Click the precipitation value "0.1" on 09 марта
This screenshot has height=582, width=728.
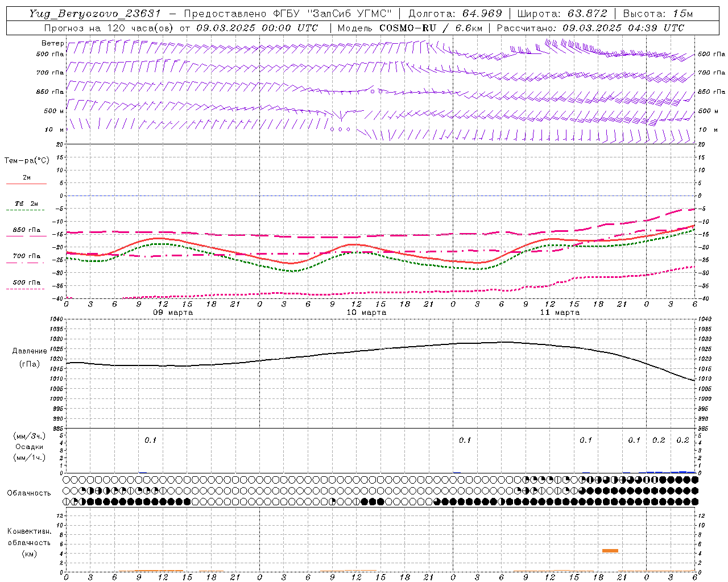[x=150, y=440]
